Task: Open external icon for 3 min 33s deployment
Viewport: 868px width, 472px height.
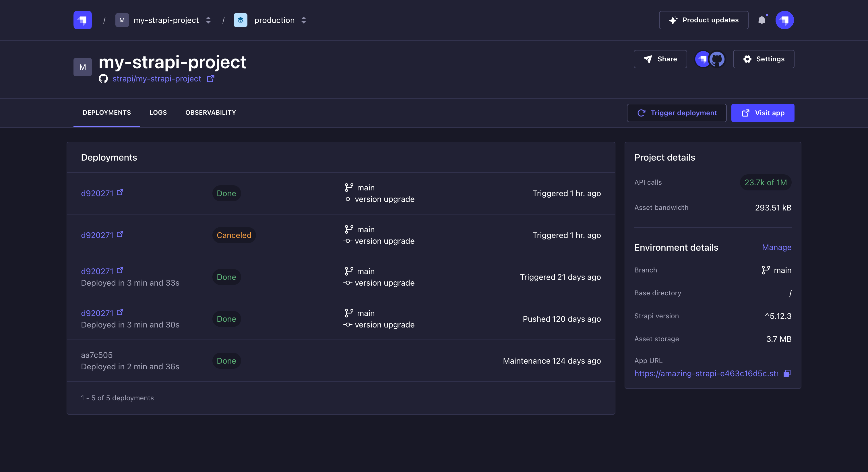Action: pyautogui.click(x=120, y=270)
